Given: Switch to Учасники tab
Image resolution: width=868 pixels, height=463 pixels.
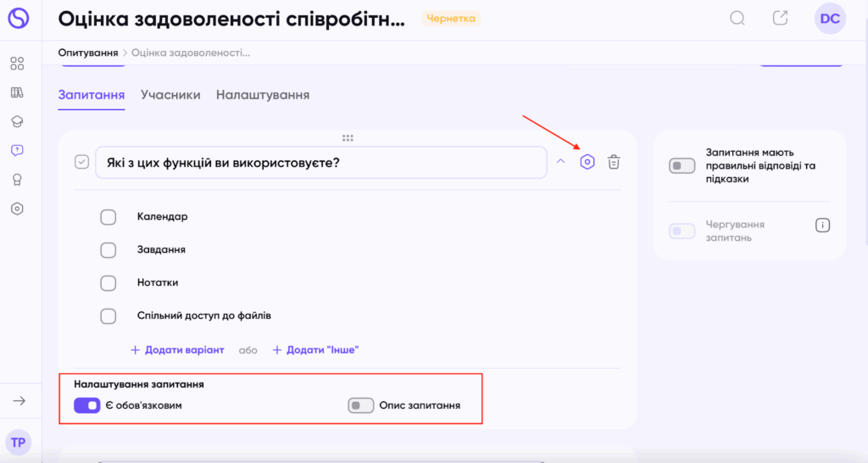Looking at the screenshot, I should pos(170,95).
